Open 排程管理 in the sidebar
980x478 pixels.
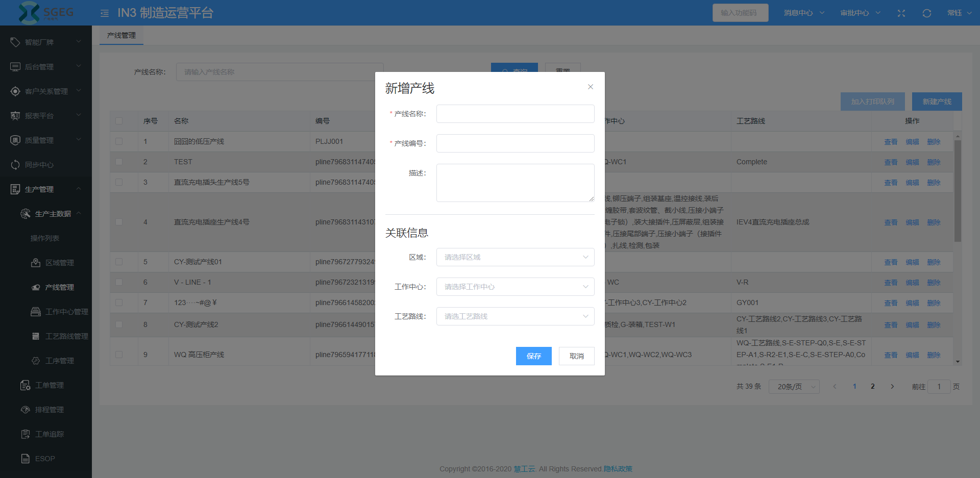pos(49,410)
